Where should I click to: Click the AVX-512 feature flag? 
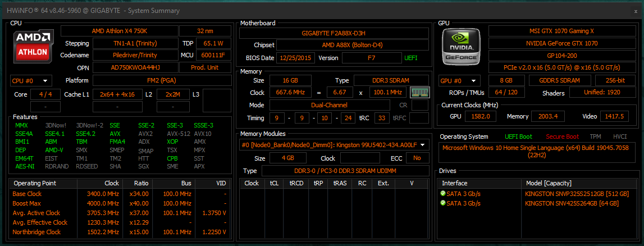pyautogui.click(x=178, y=134)
